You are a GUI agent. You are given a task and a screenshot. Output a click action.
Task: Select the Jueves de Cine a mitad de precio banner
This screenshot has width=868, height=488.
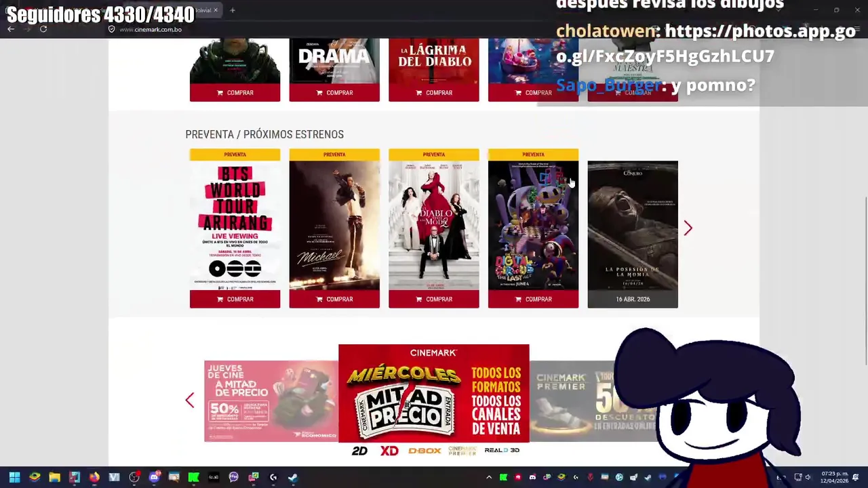pyautogui.click(x=271, y=401)
